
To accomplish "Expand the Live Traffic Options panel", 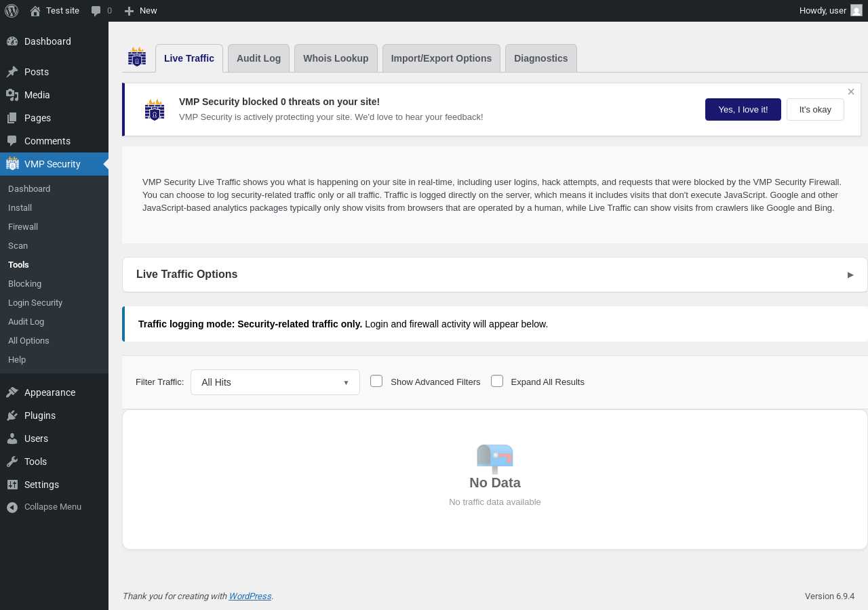I will (x=495, y=274).
